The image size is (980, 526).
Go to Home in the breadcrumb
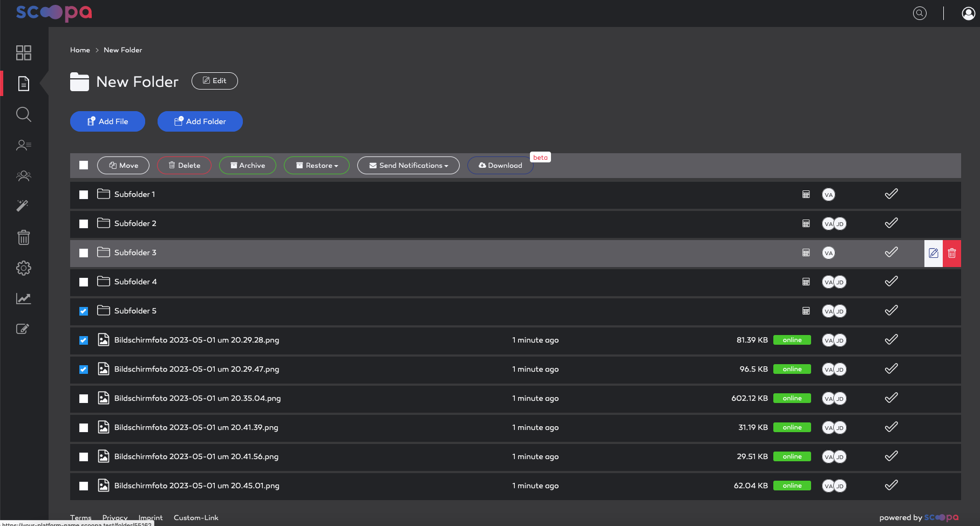(x=80, y=50)
